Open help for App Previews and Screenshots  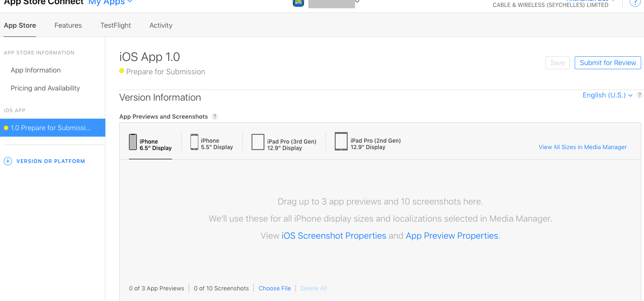[215, 117]
